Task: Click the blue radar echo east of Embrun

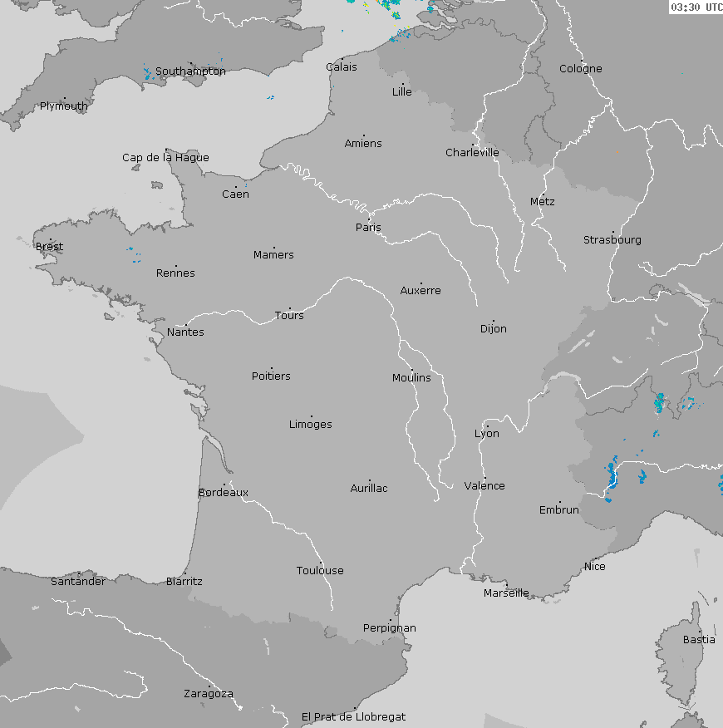Action: (x=612, y=477)
